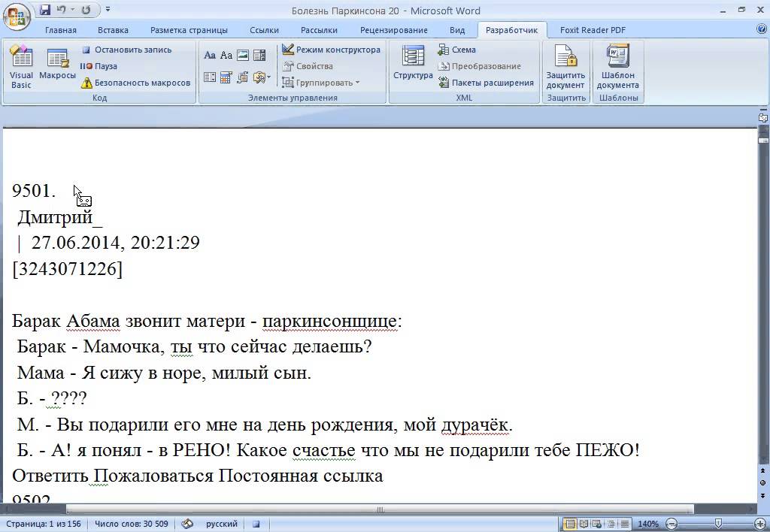Viewport: 770px width, 532px height.
Task: Open the Ссылки tab
Action: pyautogui.click(x=264, y=30)
